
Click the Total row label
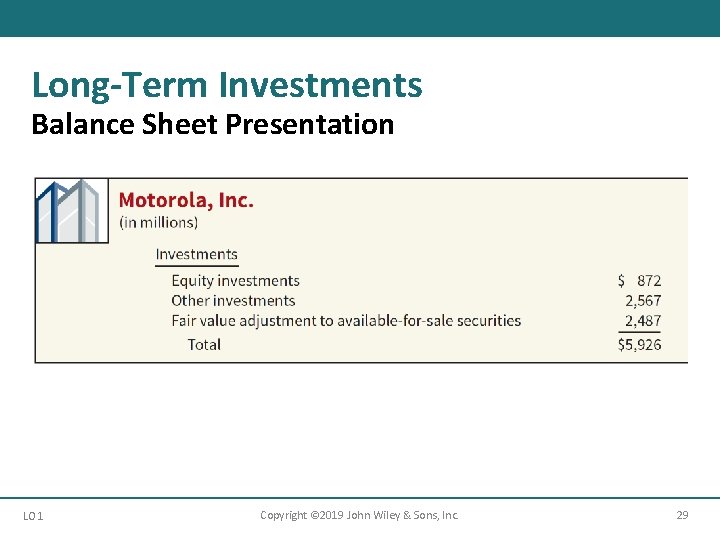click(204, 344)
